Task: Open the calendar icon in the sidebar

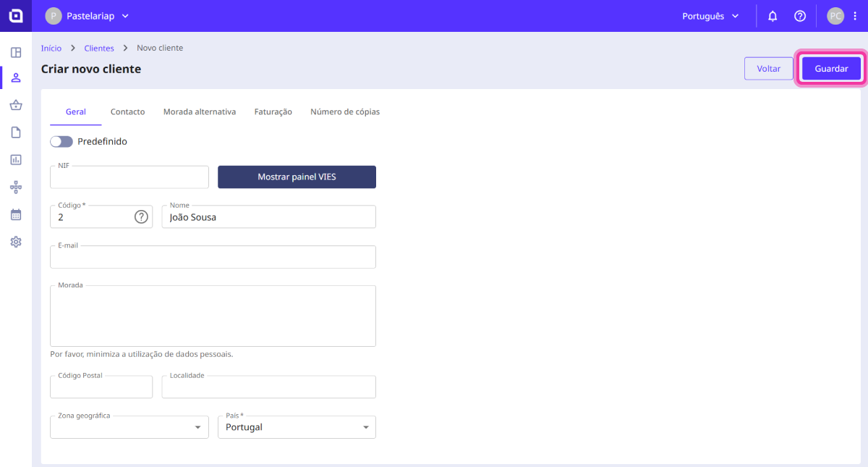Action: (16, 214)
